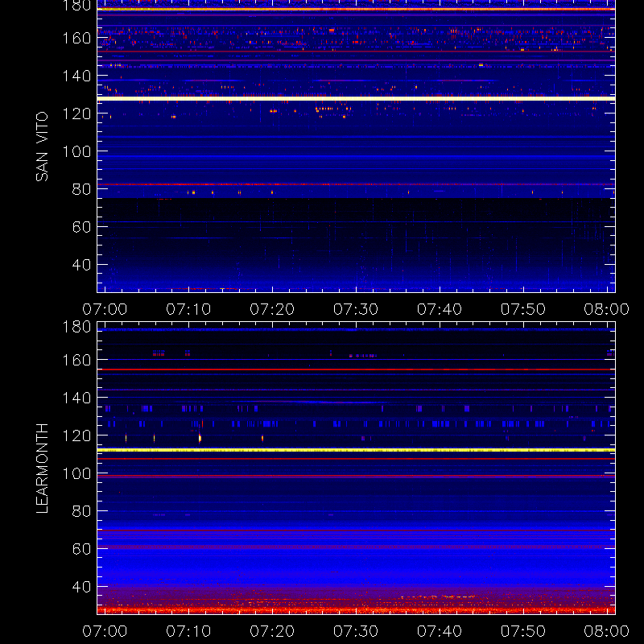Click the 07:00 time label under the Learmonth plot
Image resolution: width=644 pixels, height=644 pixels.
(x=105, y=631)
